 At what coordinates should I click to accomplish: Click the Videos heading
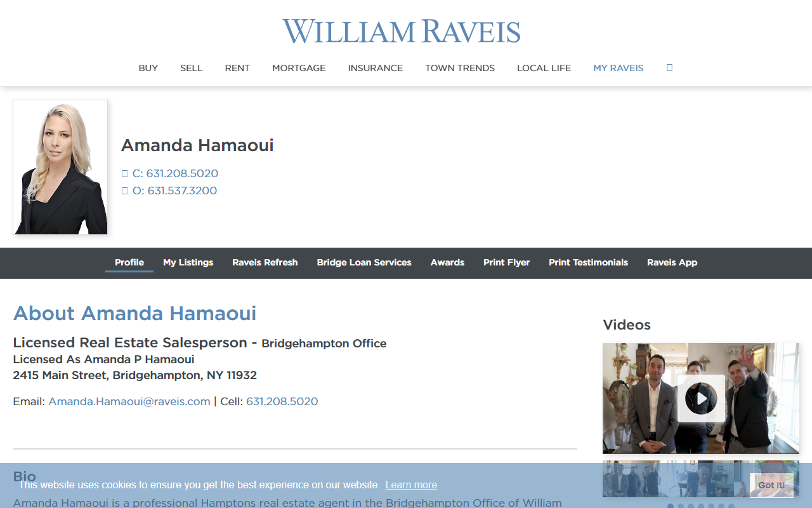pos(627,325)
